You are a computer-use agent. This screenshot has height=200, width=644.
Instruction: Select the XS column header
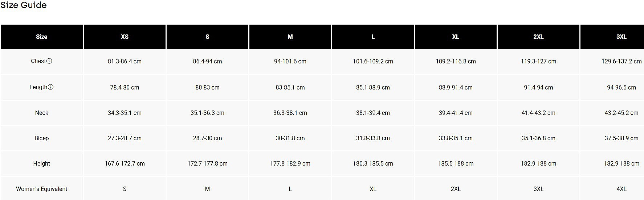click(x=125, y=37)
